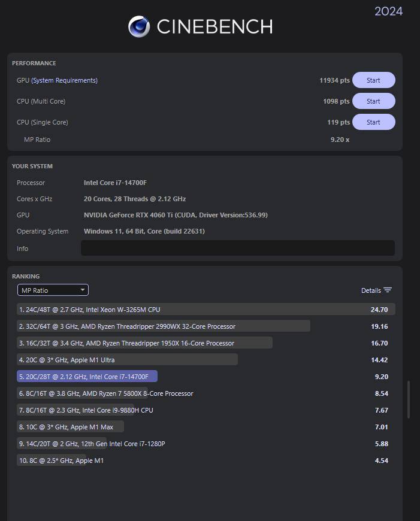Click the PERFORMANCE section header
Viewport: 420px width, 521px height.
[x=34, y=63]
